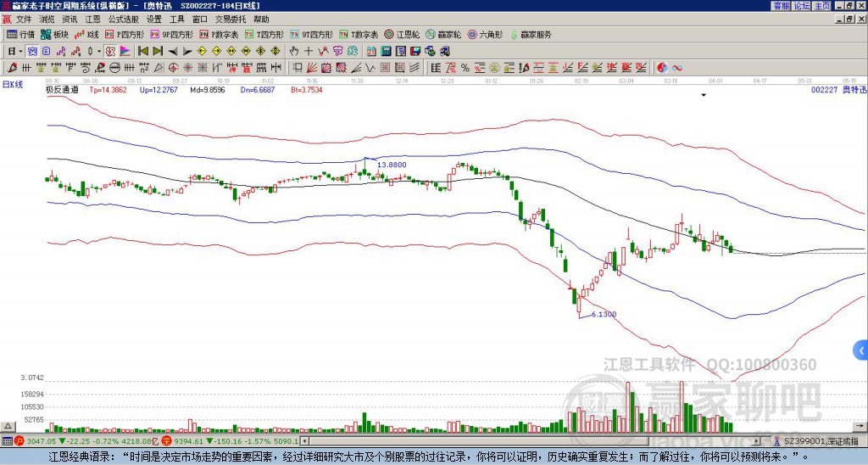Click the gold circle 金 icon
Screen dimensions: 868x465
tap(494, 68)
